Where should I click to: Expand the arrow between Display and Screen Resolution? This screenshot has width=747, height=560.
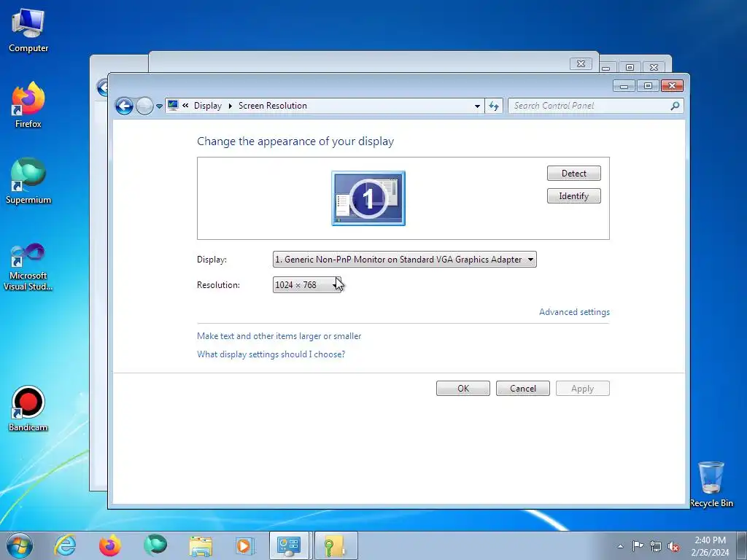[x=230, y=106]
